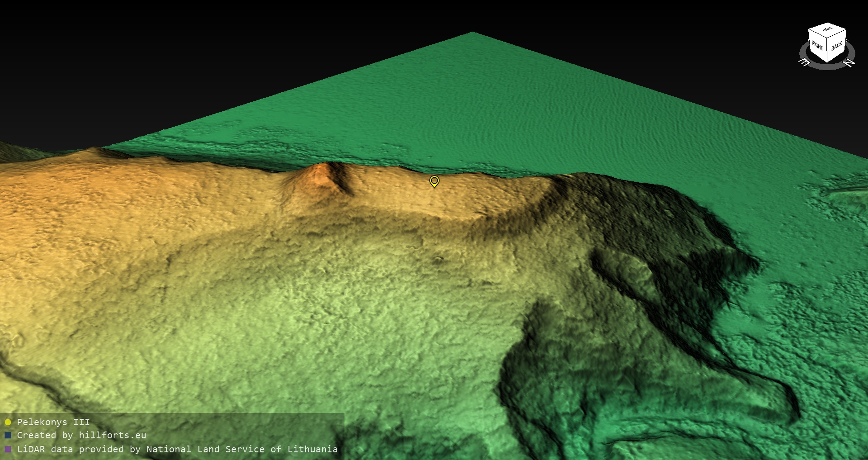This screenshot has height=460, width=868.
Task: Click the E letter on the compass ring
Action: (x=804, y=62)
